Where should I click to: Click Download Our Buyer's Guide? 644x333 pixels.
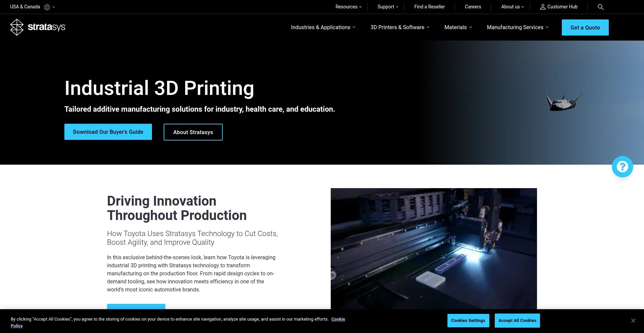click(108, 132)
